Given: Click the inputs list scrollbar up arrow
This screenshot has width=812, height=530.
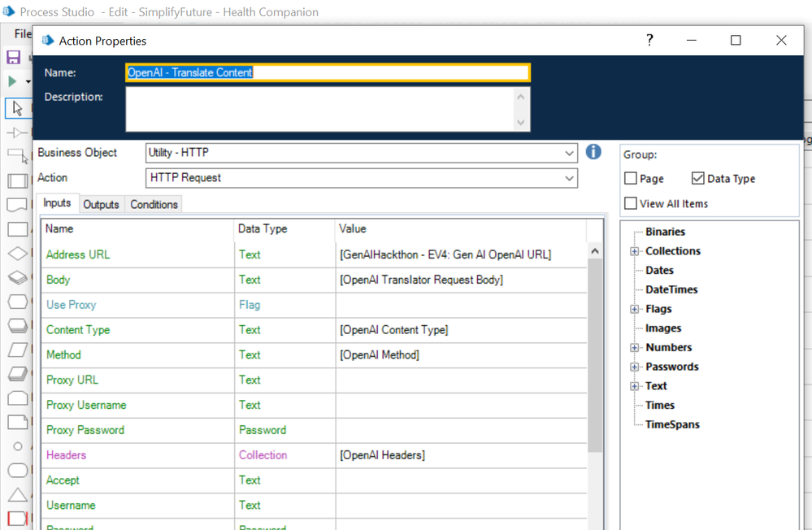Looking at the screenshot, I should (x=595, y=252).
